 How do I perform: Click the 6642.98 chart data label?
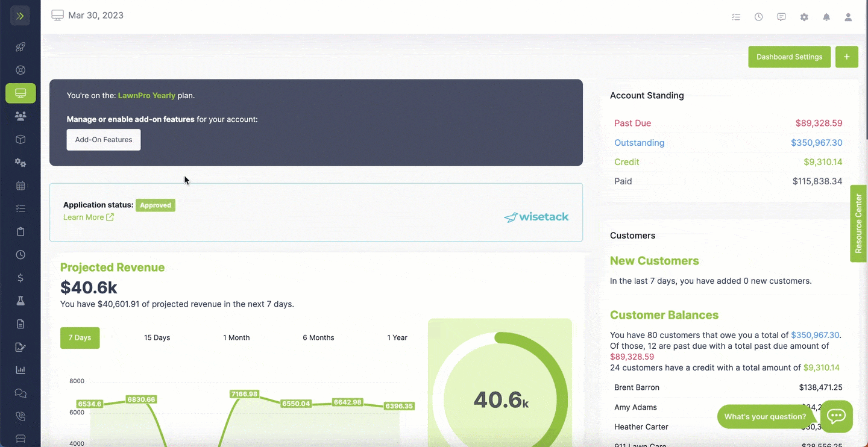tap(348, 402)
